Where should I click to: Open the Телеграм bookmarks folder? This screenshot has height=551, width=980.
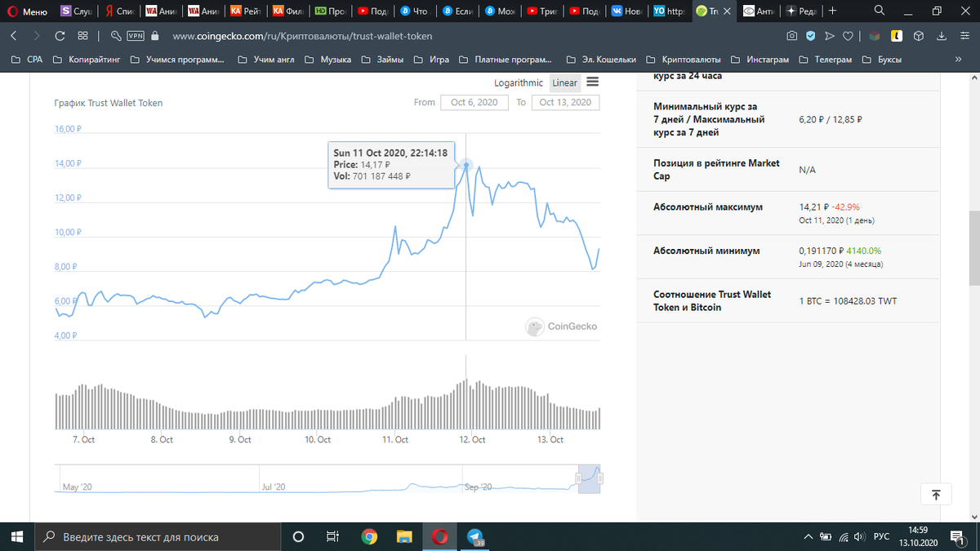point(825,60)
